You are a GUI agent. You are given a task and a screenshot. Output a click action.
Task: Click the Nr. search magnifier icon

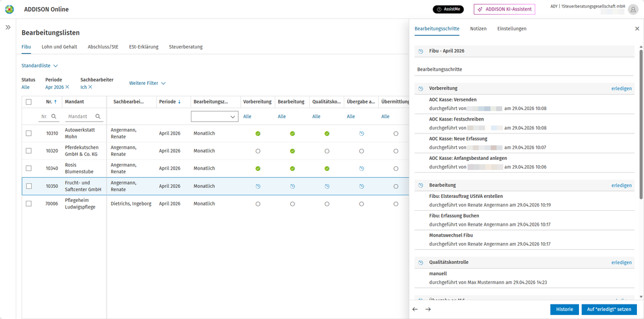(x=53, y=116)
